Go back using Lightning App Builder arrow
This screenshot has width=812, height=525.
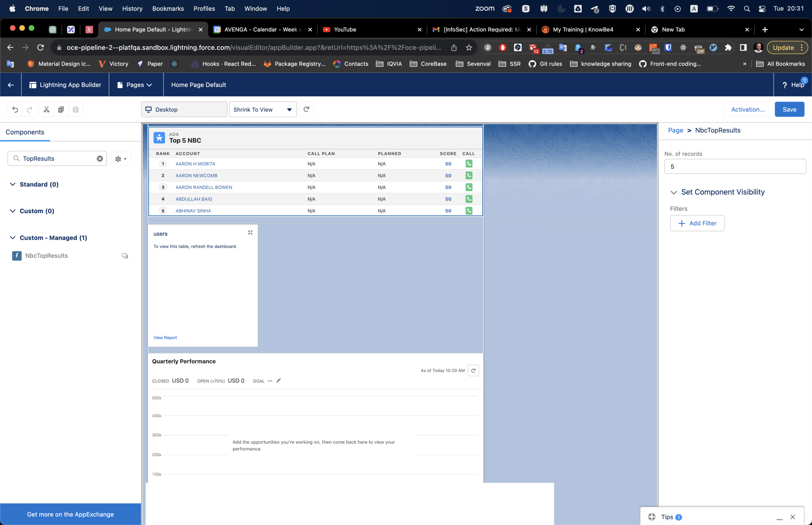coord(11,85)
